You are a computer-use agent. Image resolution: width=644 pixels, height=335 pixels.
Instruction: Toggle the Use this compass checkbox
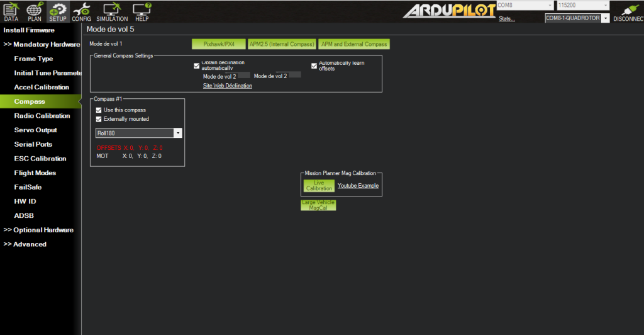click(98, 110)
